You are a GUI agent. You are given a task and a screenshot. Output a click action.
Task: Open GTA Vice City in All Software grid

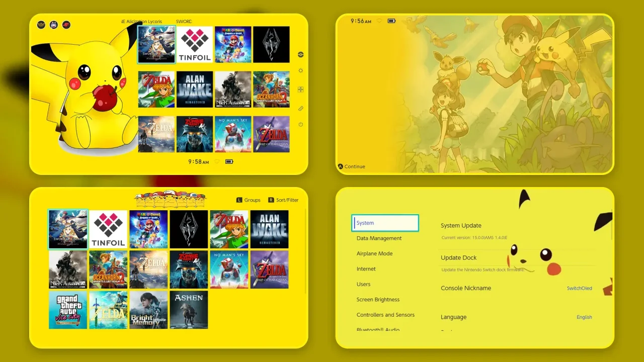click(x=68, y=310)
